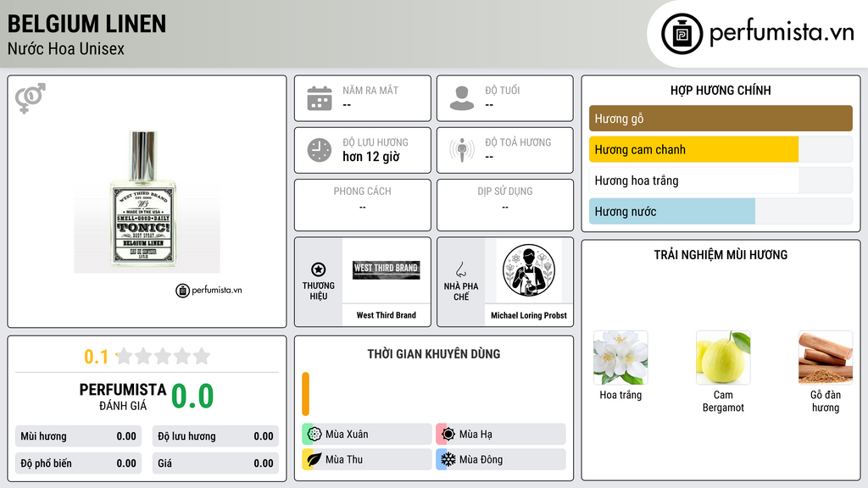Click the Mùa Hạ sun icon

[448, 435]
